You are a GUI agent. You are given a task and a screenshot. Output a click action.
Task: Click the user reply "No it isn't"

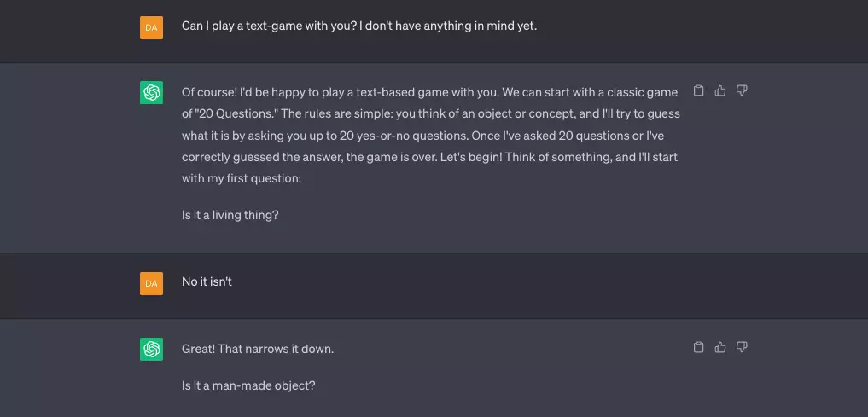(x=207, y=281)
